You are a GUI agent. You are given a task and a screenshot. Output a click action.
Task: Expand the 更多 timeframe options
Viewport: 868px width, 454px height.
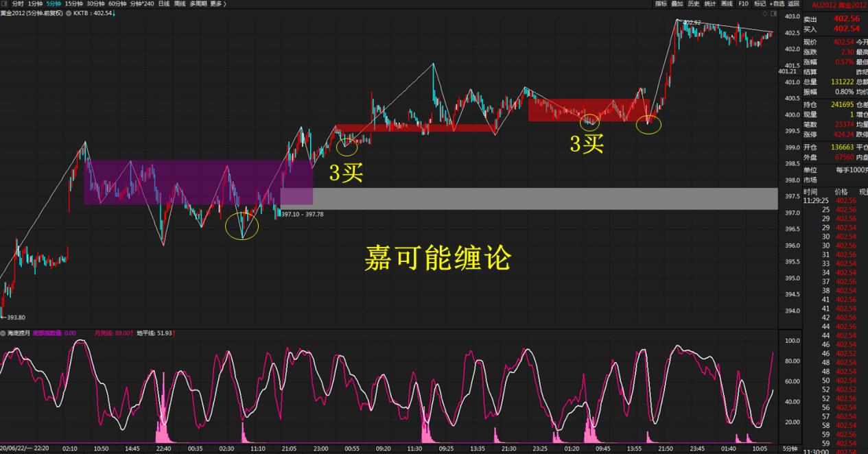[218, 3]
